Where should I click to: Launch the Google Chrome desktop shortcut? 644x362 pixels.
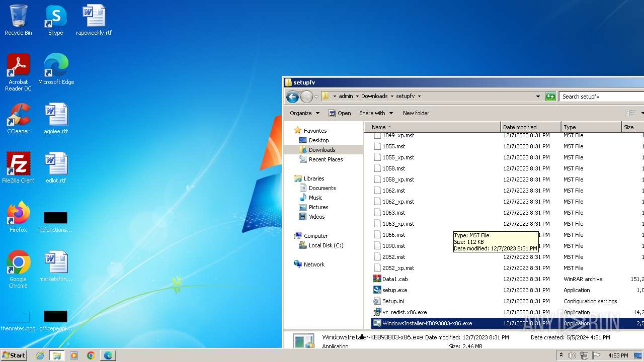pos(18,269)
